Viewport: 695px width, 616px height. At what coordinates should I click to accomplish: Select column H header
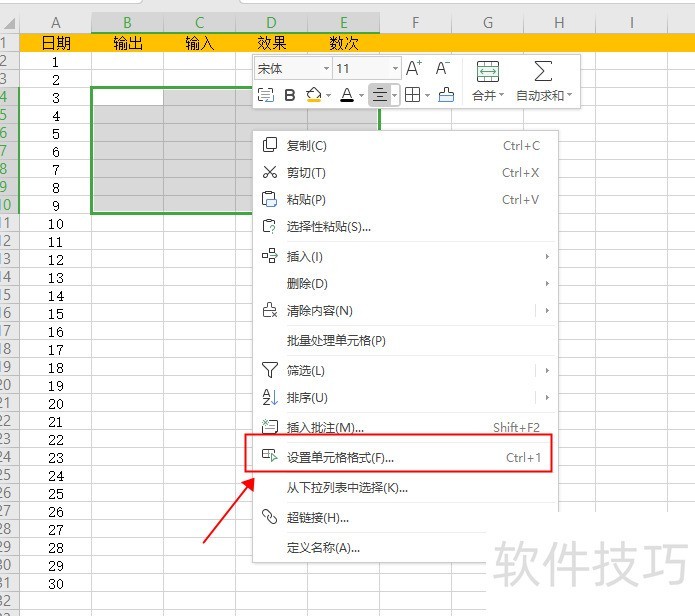click(559, 22)
